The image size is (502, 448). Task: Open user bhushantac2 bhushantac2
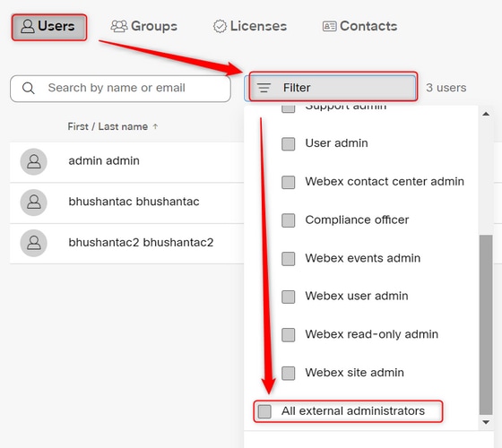pyautogui.click(x=141, y=243)
